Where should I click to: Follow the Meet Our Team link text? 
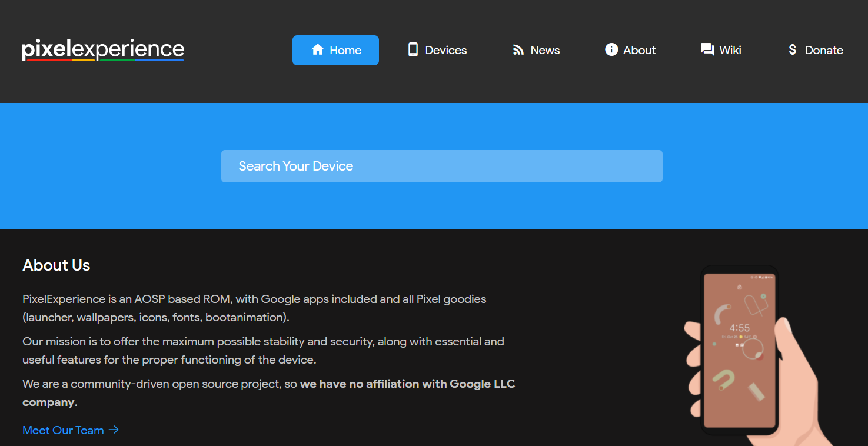pos(63,430)
